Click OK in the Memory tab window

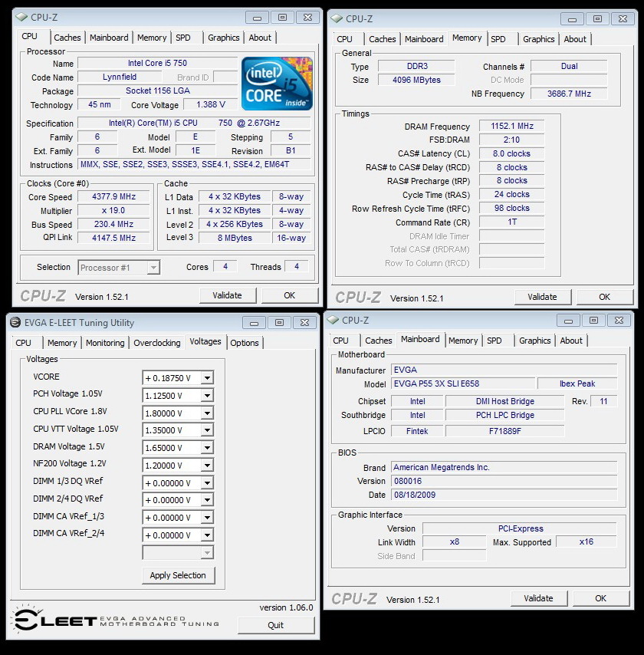coord(604,297)
